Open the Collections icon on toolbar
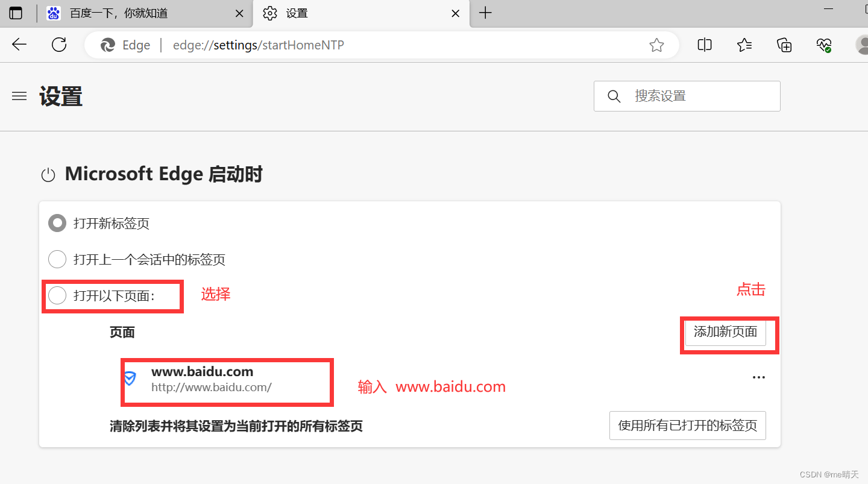Image resolution: width=868 pixels, height=484 pixels. pos(784,45)
